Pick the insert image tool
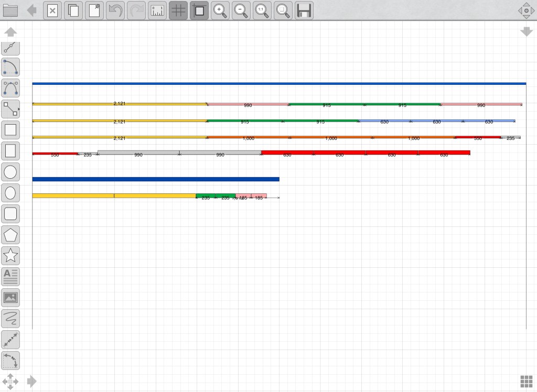The height and width of the screenshot is (392, 537). (x=10, y=298)
